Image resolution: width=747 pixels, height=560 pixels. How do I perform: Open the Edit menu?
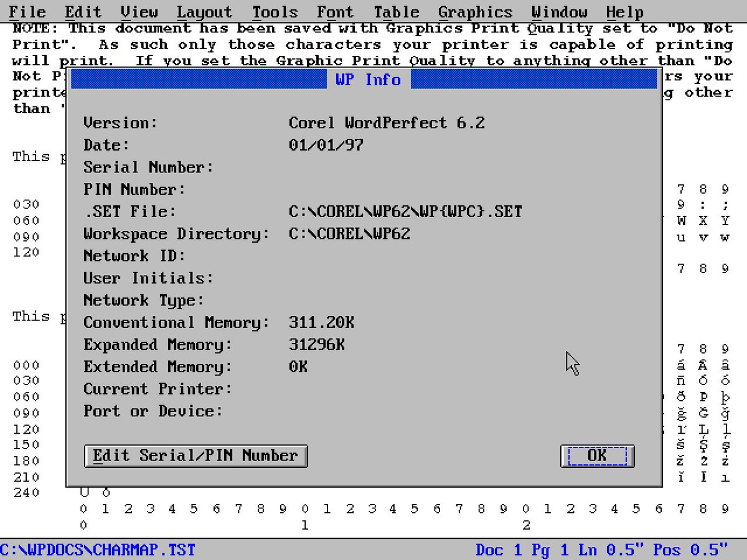[x=83, y=12]
